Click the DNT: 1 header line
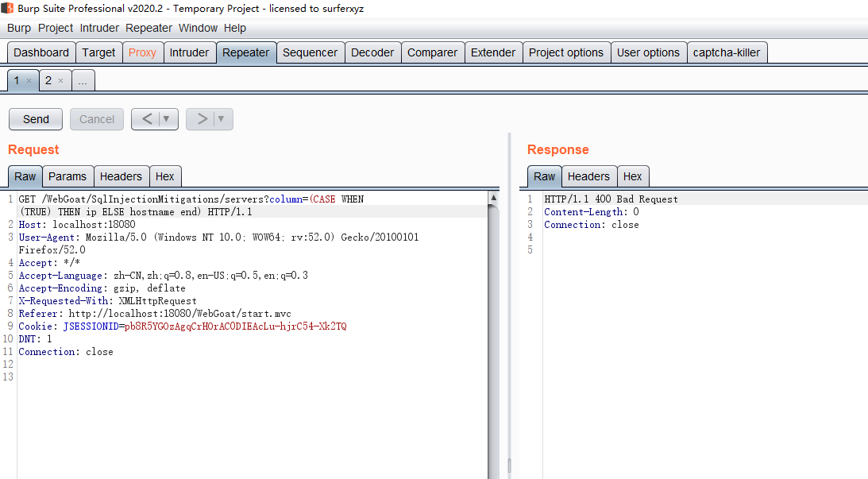Viewport: 868px width, 479px height. (35, 339)
